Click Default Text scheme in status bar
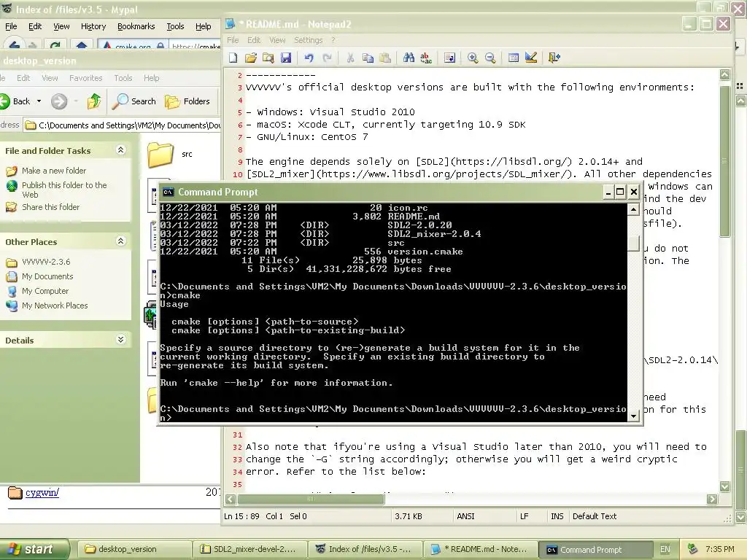 tap(595, 516)
